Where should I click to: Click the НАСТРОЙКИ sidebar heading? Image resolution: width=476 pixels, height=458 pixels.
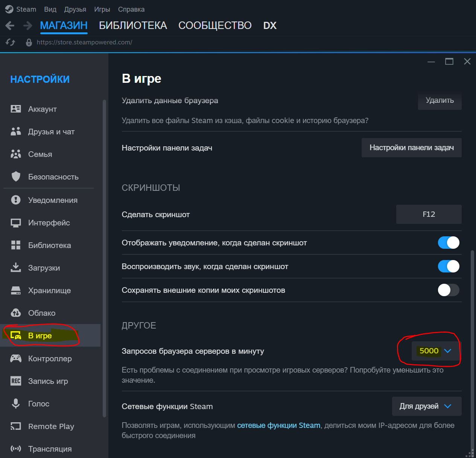pyautogui.click(x=40, y=79)
